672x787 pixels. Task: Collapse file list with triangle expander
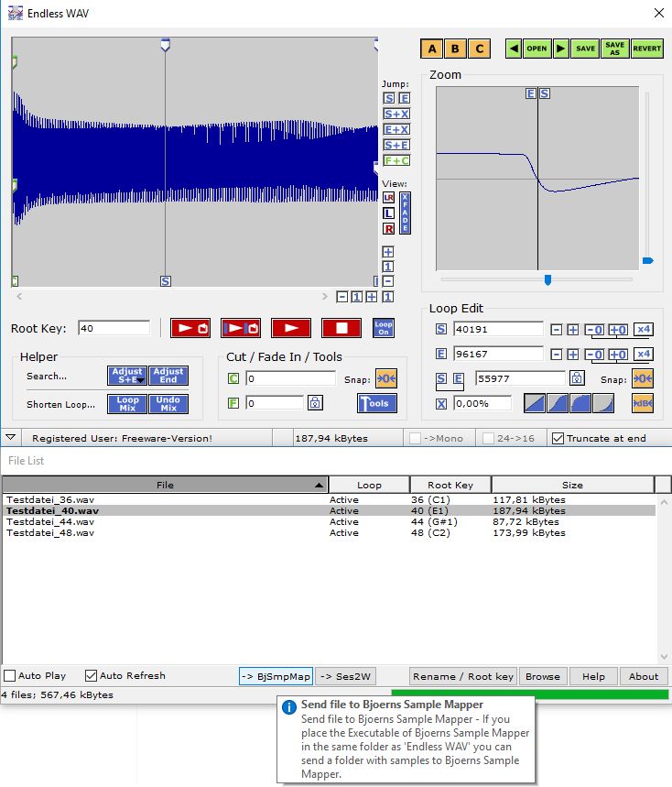tap(11, 437)
